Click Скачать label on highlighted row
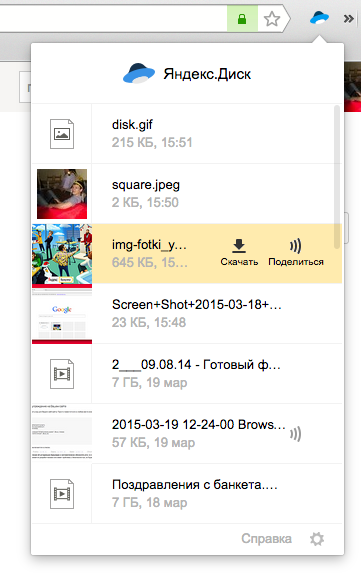Viewport: 361px width, 577px height. pos(239,262)
